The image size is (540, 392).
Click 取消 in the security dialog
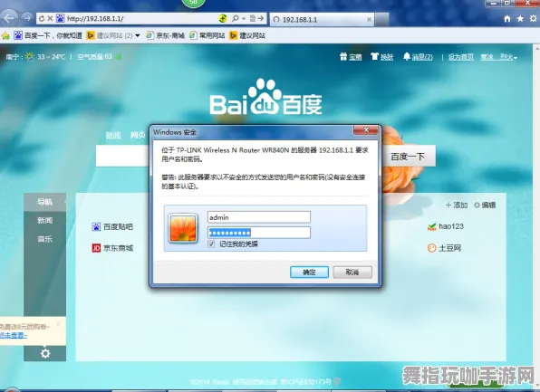pos(352,272)
